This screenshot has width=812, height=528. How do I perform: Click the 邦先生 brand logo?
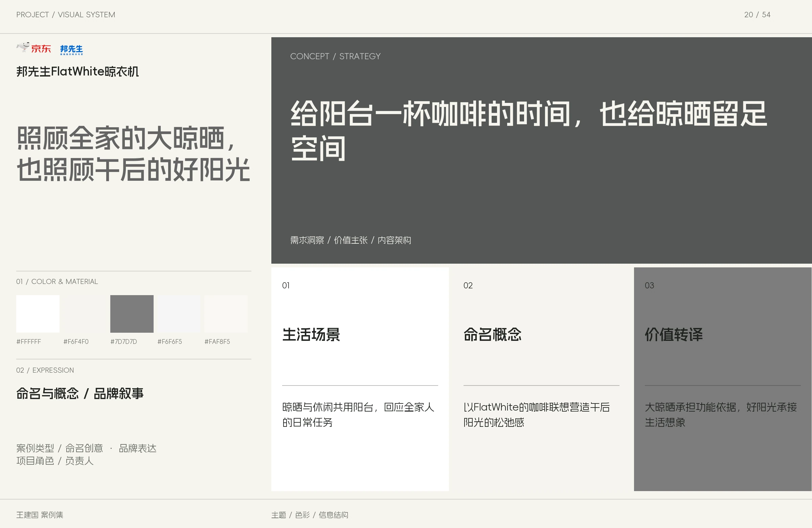(x=71, y=50)
